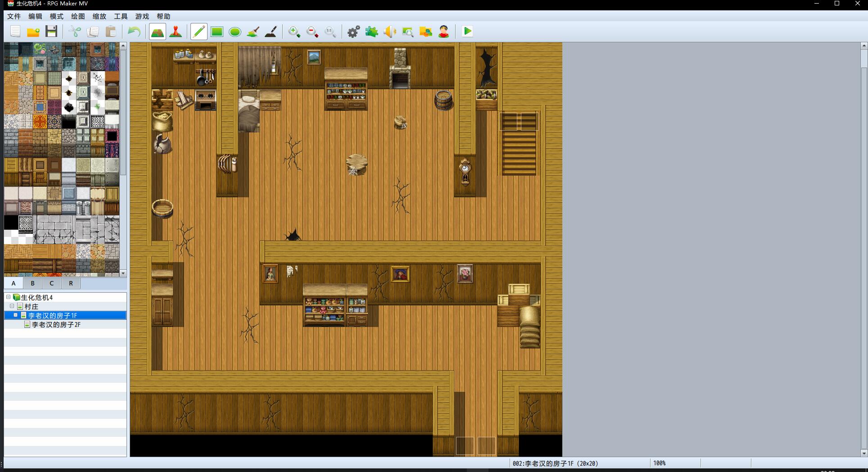868x472 pixels.
Task: Select the 李老汉的房子2F map
Action: 56,324
